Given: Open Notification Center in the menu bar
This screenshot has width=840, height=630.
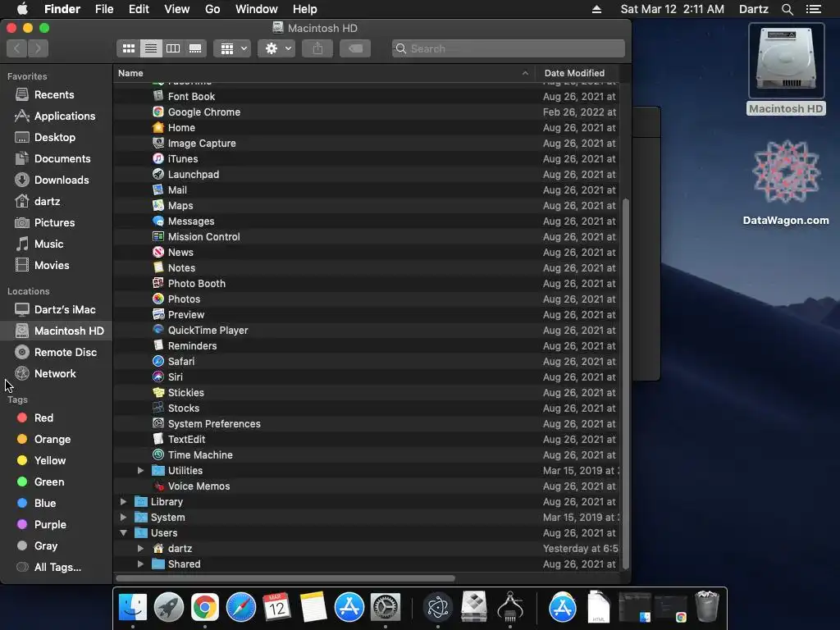Looking at the screenshot, I should click(813, 9).
